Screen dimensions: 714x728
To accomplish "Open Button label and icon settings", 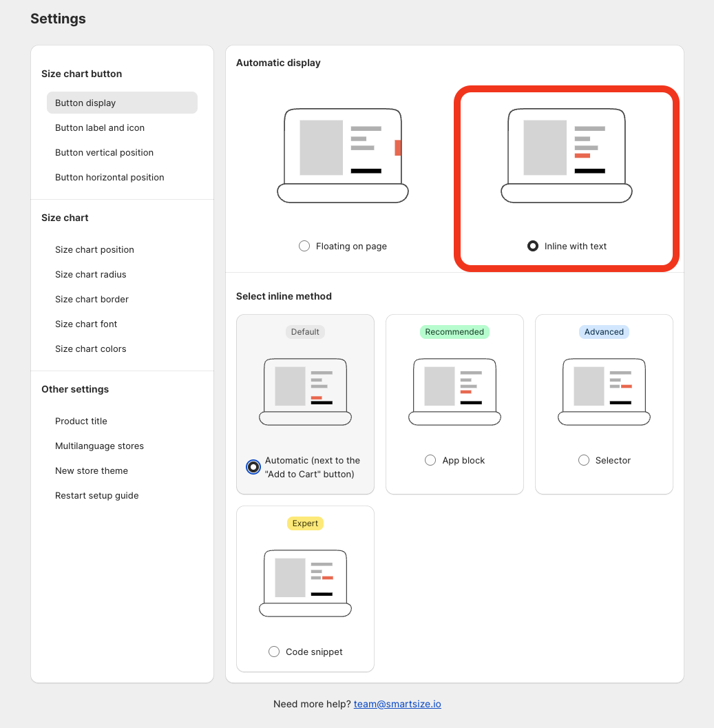I will click(100, 127).
